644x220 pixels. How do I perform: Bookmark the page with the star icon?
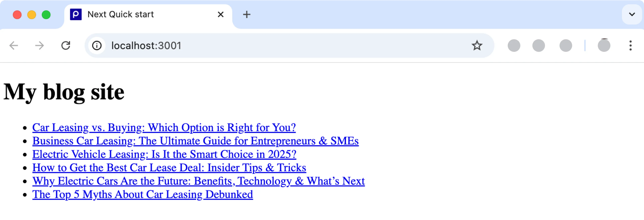click(476, 45)
